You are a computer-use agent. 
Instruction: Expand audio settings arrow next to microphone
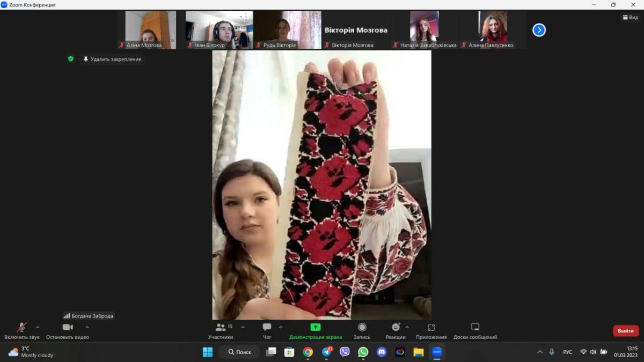pyautogui.click(x=38, y=327)
